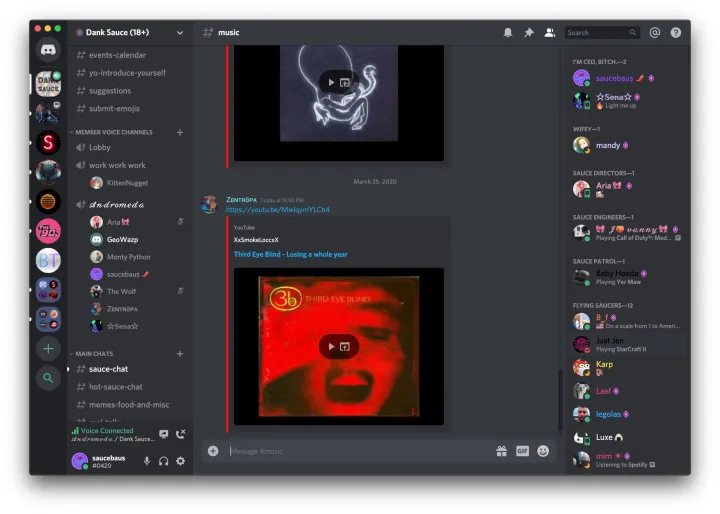The image size is (720, 514).
Task: Open user settings gear icon
Action: (180, 461)
